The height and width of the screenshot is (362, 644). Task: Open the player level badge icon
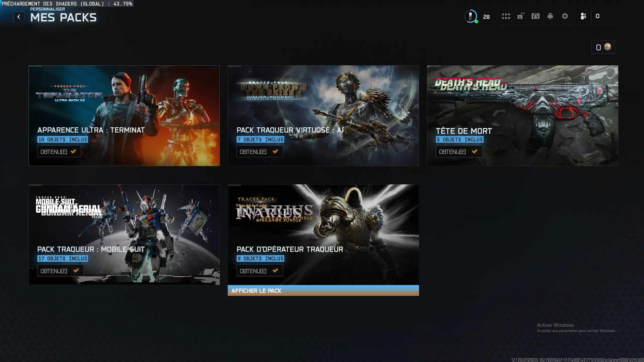click(x=471, y=16)
